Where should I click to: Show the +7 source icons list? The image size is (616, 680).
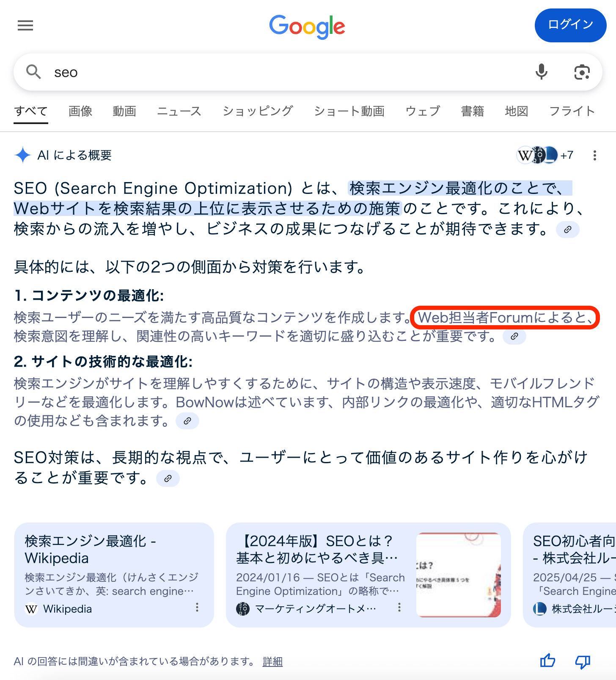(545, 155)
